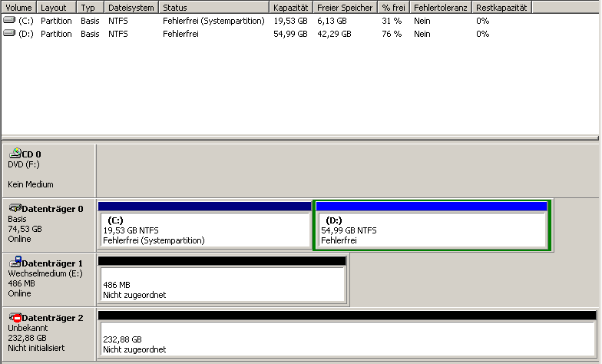The width and height of the screenshot is (602, 364).
Task: Select the Datenträger 1 removable disk icon
Action: coord(15,263)
